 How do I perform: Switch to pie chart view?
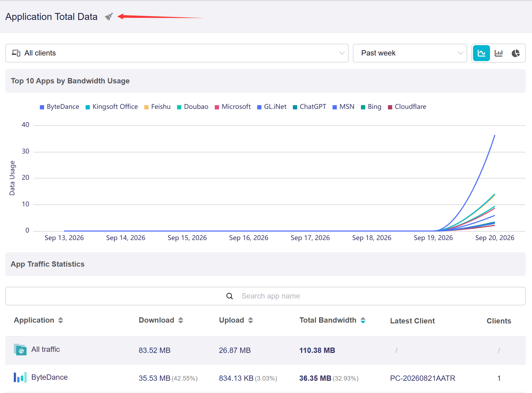point(516,53)
